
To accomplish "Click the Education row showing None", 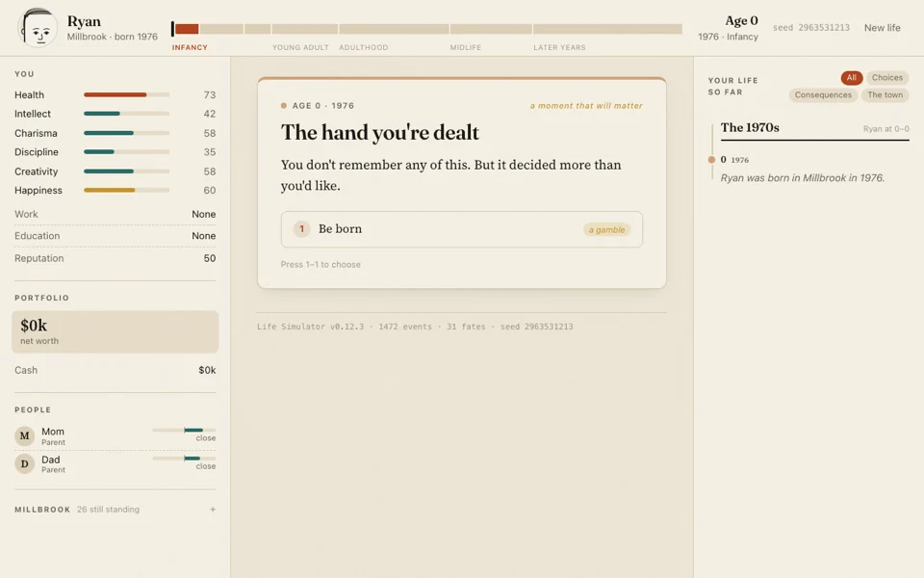I will (x=115, y=236).
